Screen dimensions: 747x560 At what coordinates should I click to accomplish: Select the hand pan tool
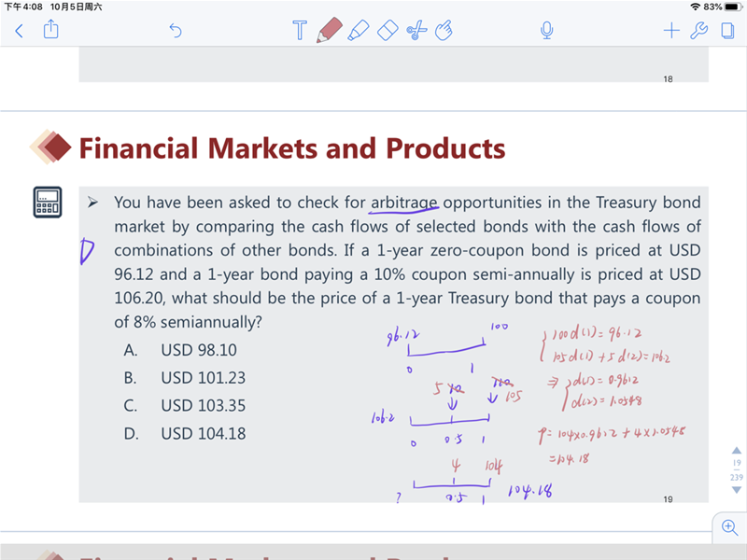point(444,30)
